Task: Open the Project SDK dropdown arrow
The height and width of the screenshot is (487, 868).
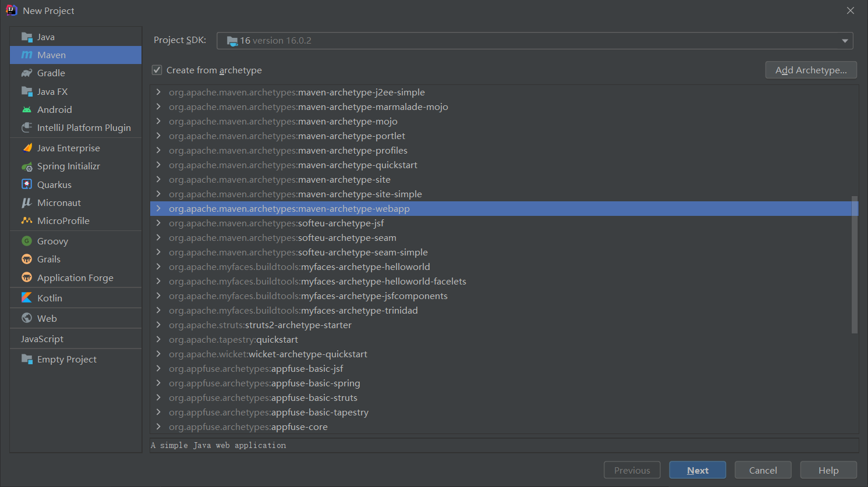Action: click(845, 41)
